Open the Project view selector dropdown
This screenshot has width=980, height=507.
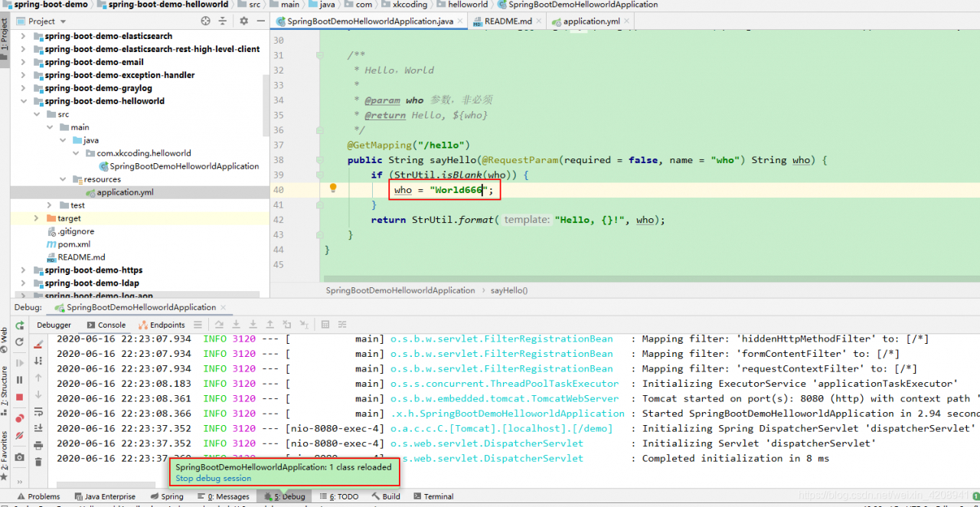tap(41, 21)
